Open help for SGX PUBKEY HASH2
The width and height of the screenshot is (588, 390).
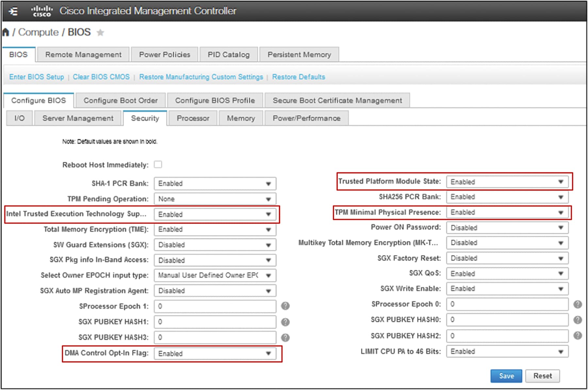click(578, 335)
